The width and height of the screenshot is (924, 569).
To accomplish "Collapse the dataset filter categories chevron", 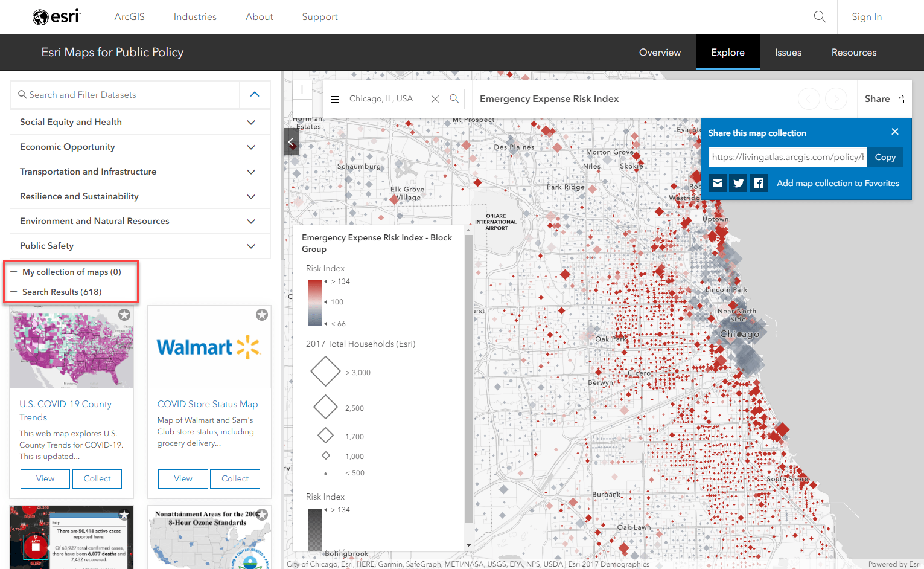I will [255, 94].
